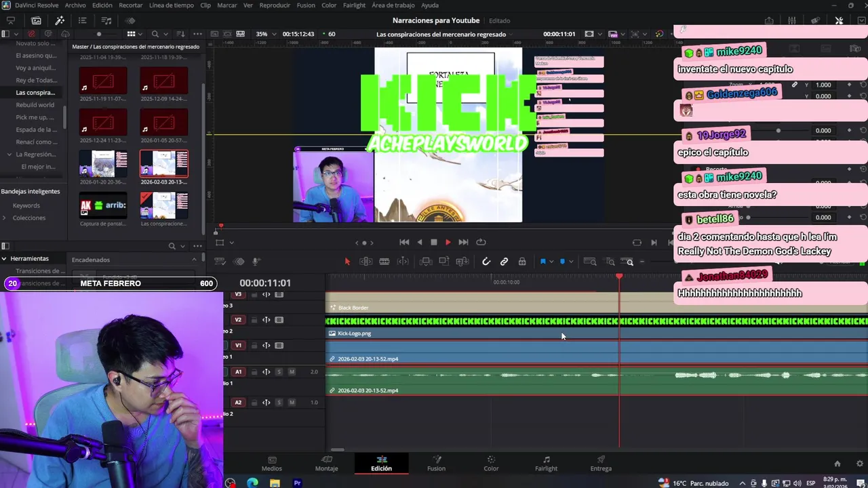Open Premiere Pro from taskbar
Screen dimensions: 868x488
[x=297, y=483]
